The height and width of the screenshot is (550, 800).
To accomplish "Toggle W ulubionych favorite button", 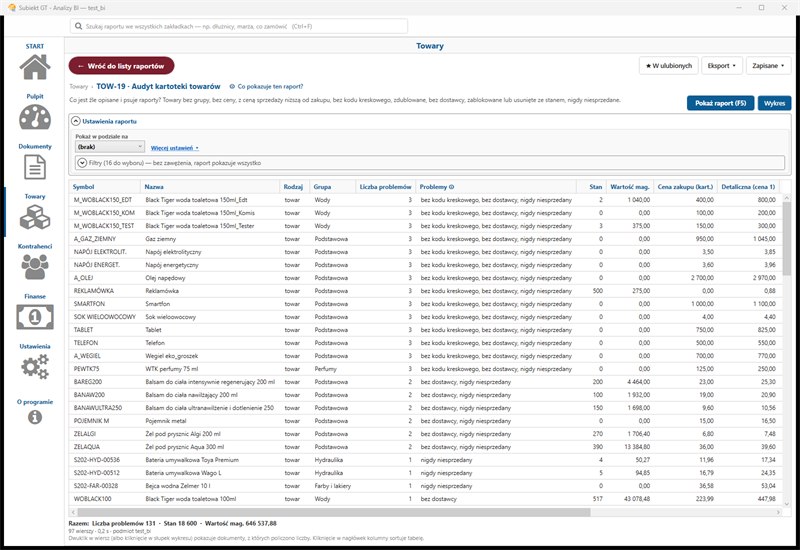I will click(668, 66).
